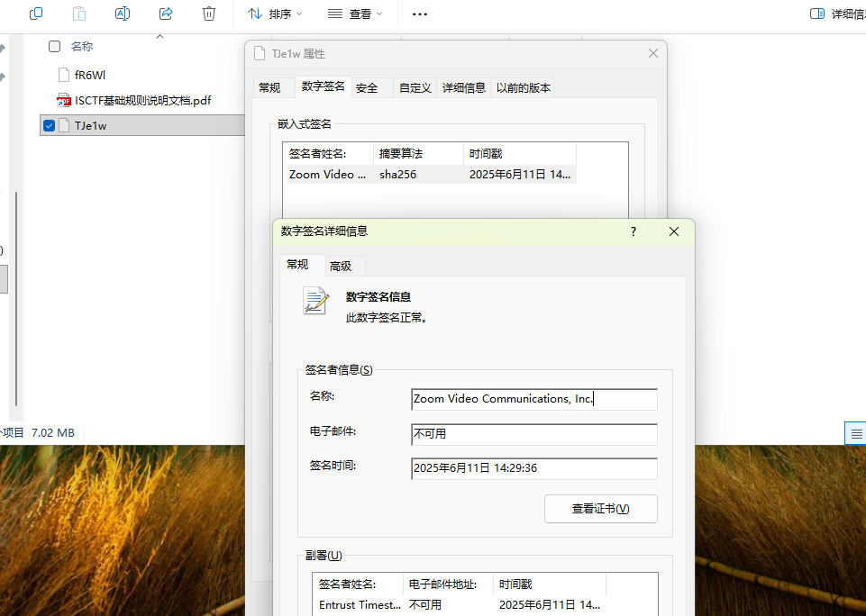Image resolution: width=866 pixels, height=616 pixels.
Task: Click the 签名时间 text field
Action: pos(533,468)
